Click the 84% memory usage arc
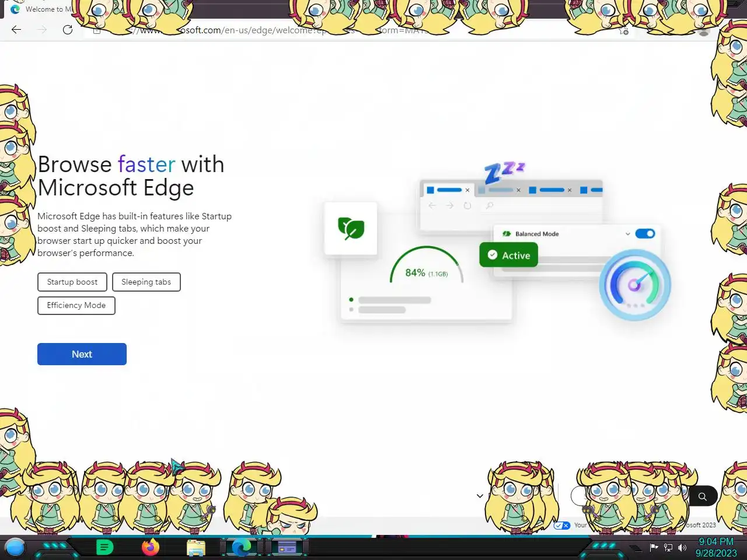747x560 pixels. pos(427,266)
